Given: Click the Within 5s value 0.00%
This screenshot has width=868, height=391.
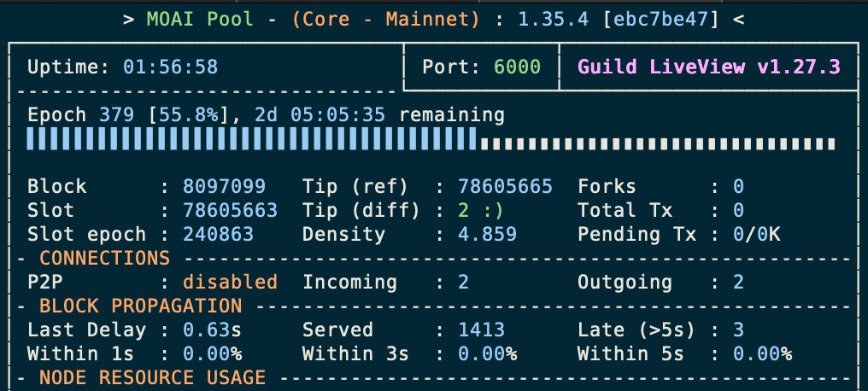Looking at the screenshot, I should [762, 353].
